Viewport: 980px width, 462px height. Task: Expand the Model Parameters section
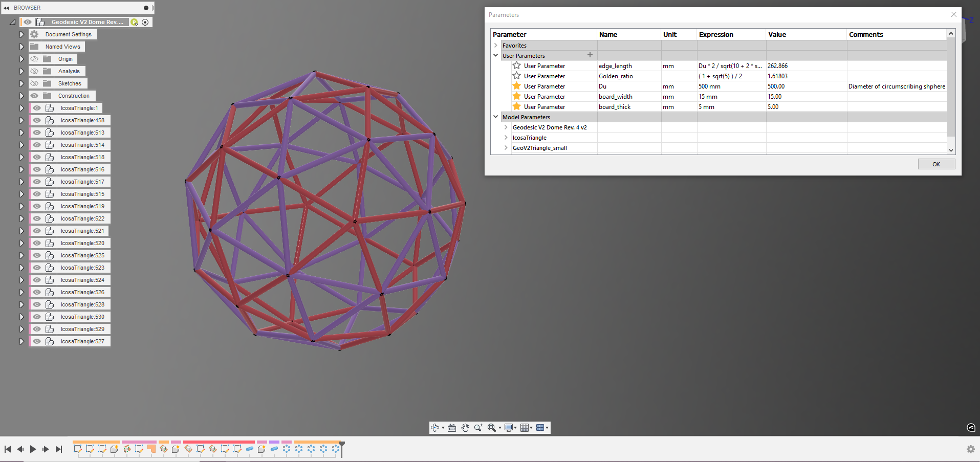(x=495, y=117)
